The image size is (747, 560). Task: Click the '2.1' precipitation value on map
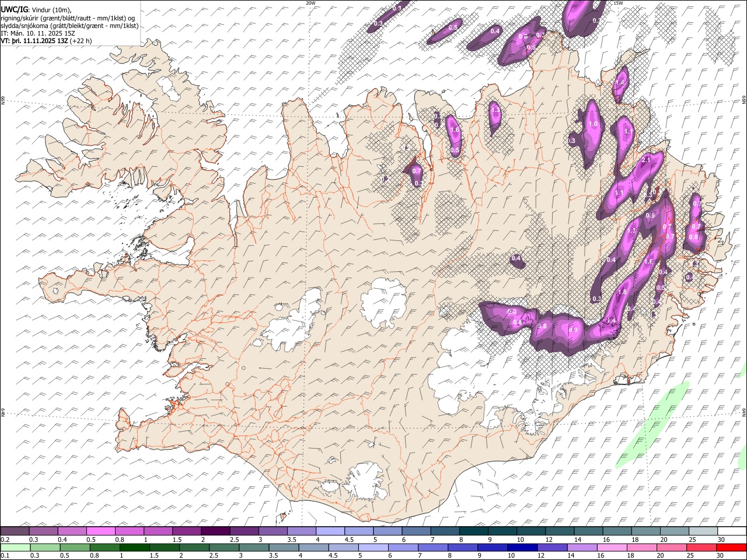tap(645, 159)
